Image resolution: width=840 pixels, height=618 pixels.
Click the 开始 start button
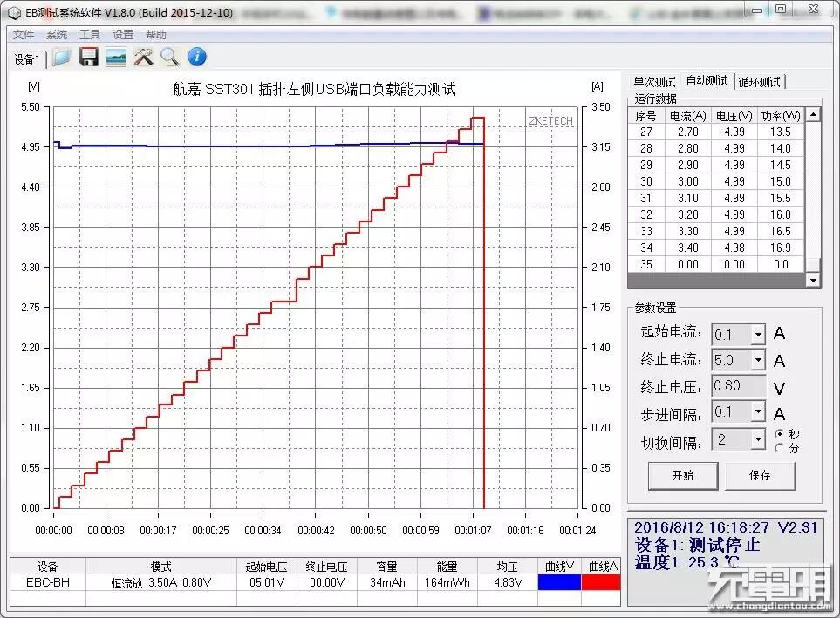pyautogui.click(x=683, y=476)
